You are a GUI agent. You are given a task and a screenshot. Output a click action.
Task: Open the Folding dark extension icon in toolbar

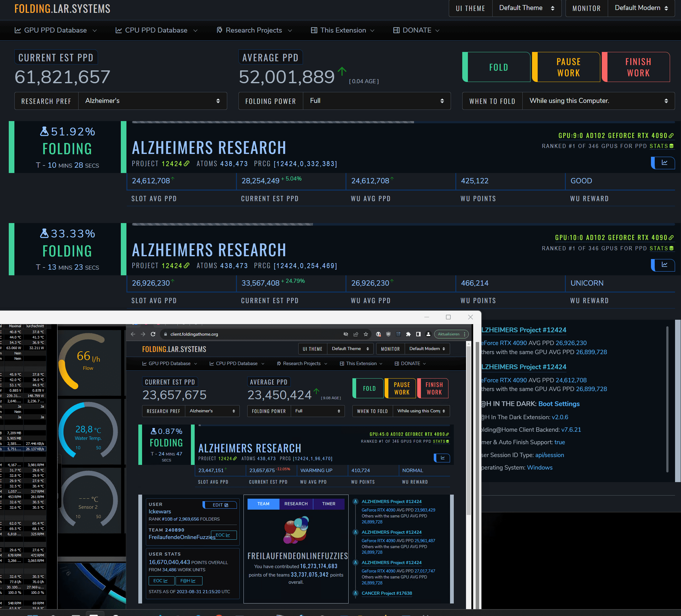pos(398,334)
